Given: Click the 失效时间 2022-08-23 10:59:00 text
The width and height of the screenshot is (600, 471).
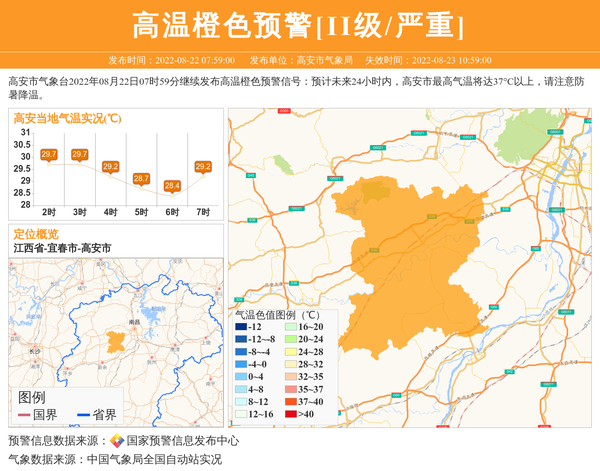Looking at the screenshot, I should point(428,60).
